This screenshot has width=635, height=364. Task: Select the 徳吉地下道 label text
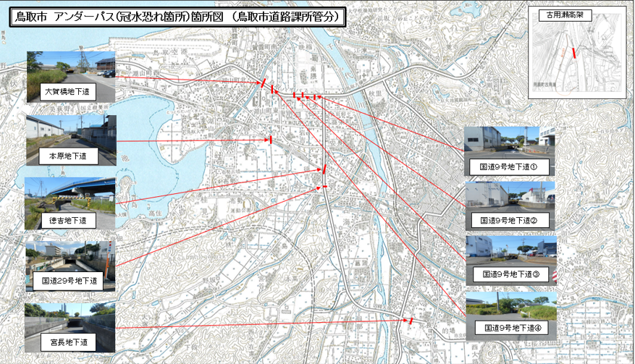pos(67,220)
